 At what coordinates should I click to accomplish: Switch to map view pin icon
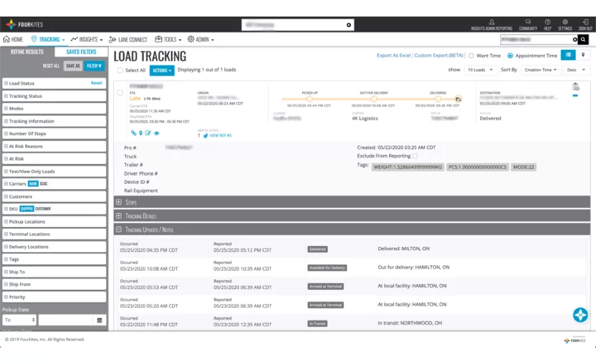click(583, 55)
